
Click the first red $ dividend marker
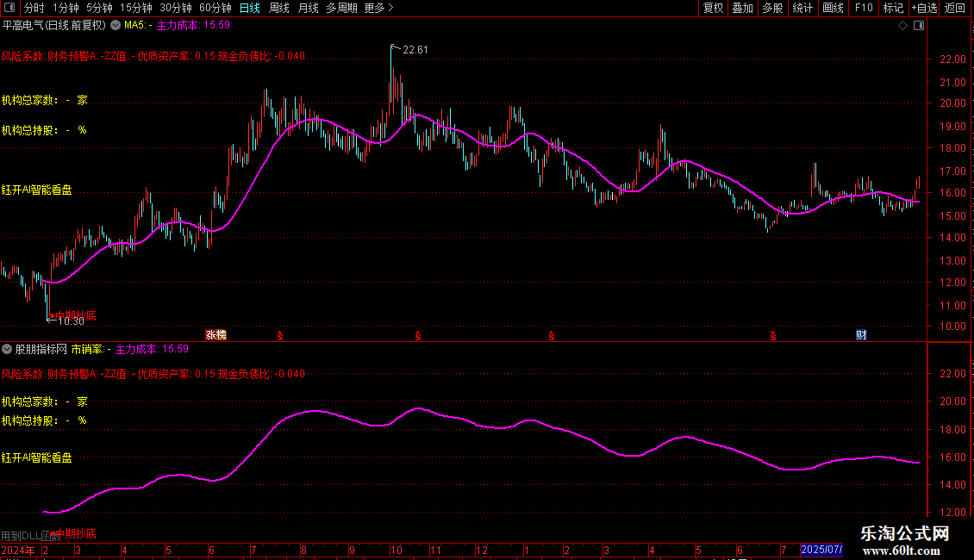click(x=279, y=334)
